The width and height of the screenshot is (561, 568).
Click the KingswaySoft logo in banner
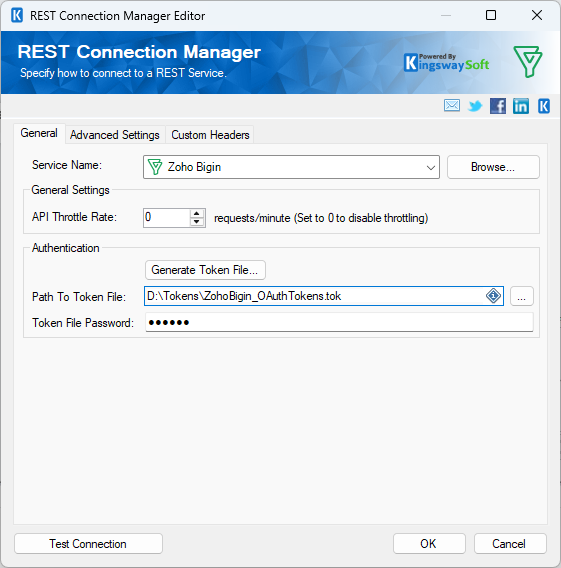pyautogui.click(x=446, y=62)
